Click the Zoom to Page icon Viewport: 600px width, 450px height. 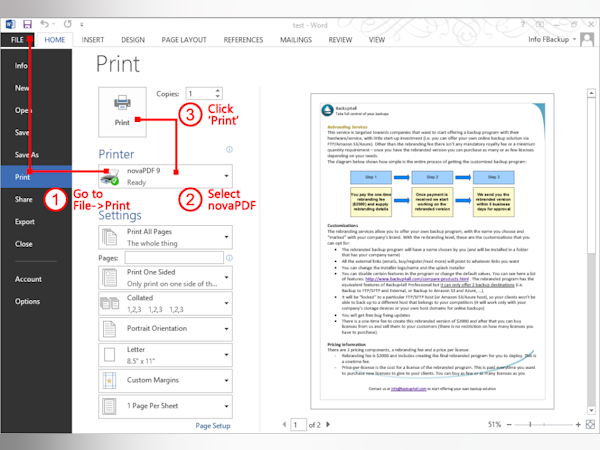[x=590, y=424]
